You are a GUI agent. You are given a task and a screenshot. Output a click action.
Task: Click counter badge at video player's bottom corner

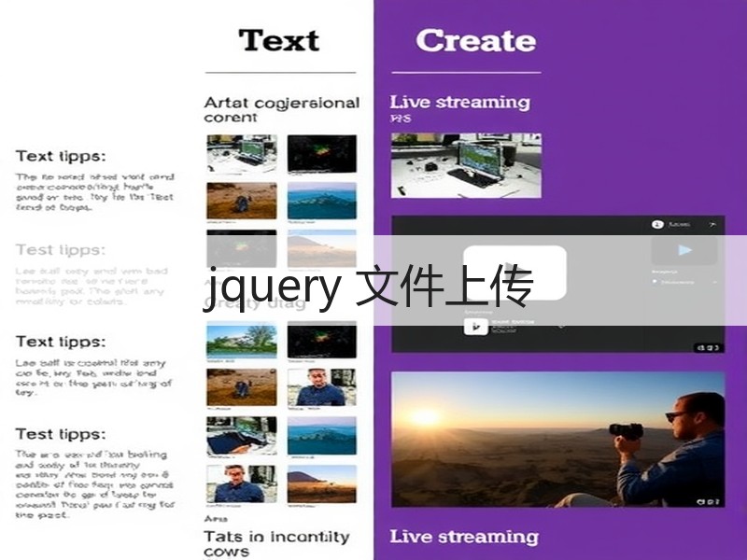coord(709,347)
